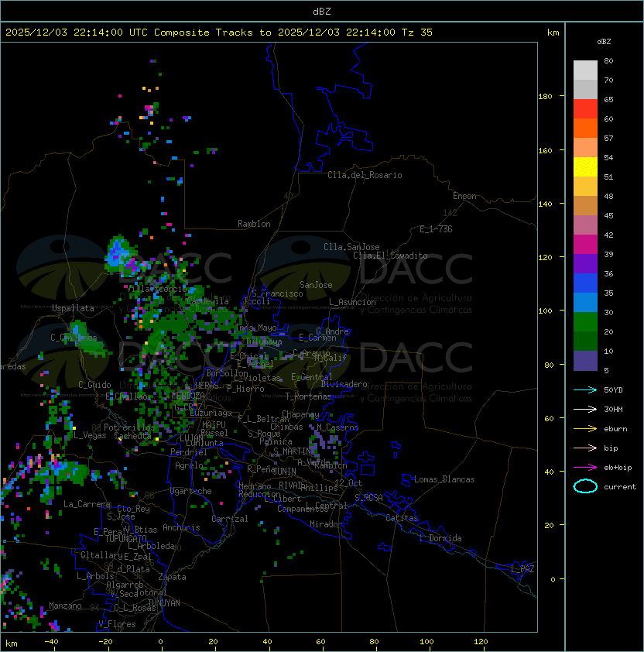Click the Clla.del_Rosario label
This screenshot has height=652, width=644.
[x=365, y=175]
